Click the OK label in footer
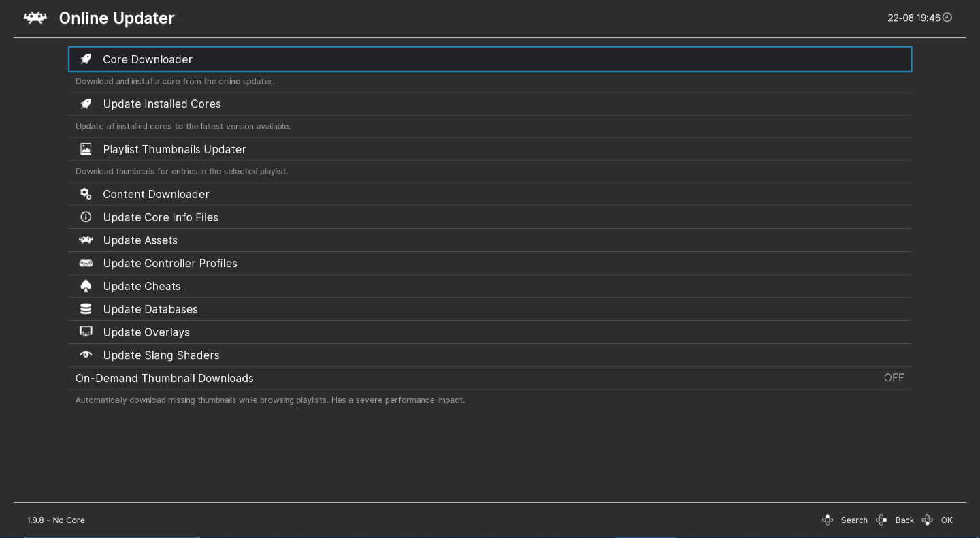 (947, 520)
